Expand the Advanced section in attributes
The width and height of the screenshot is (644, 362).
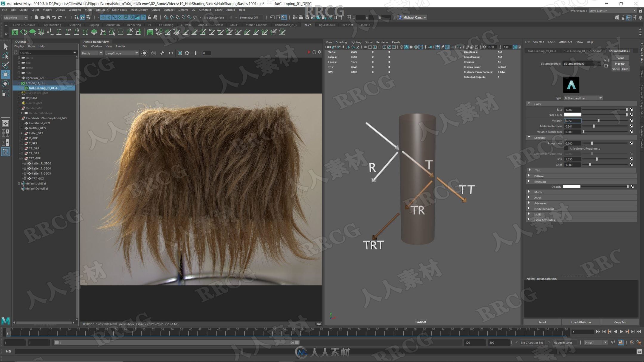tap(540, 203)
